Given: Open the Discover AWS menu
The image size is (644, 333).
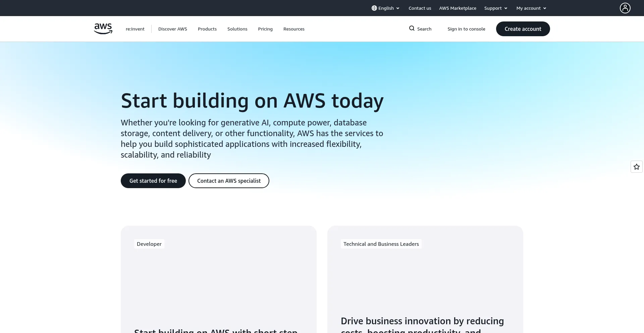Looking at the screenshot, I should coord(173,29).
